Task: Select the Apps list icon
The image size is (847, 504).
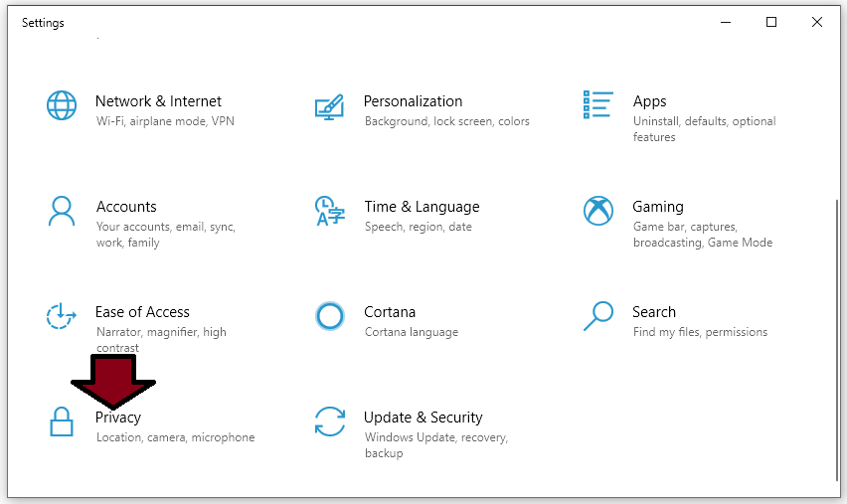Action: (x=598, y=104)
